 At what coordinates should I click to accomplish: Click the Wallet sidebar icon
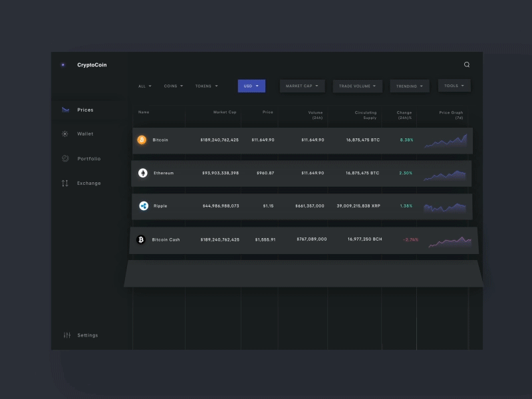point(65,134)
